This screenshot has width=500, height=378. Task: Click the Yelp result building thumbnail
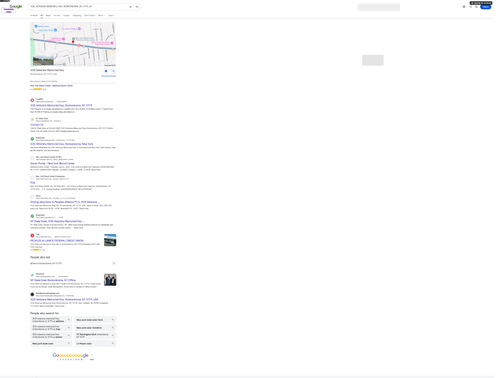(x=110, y=240)
